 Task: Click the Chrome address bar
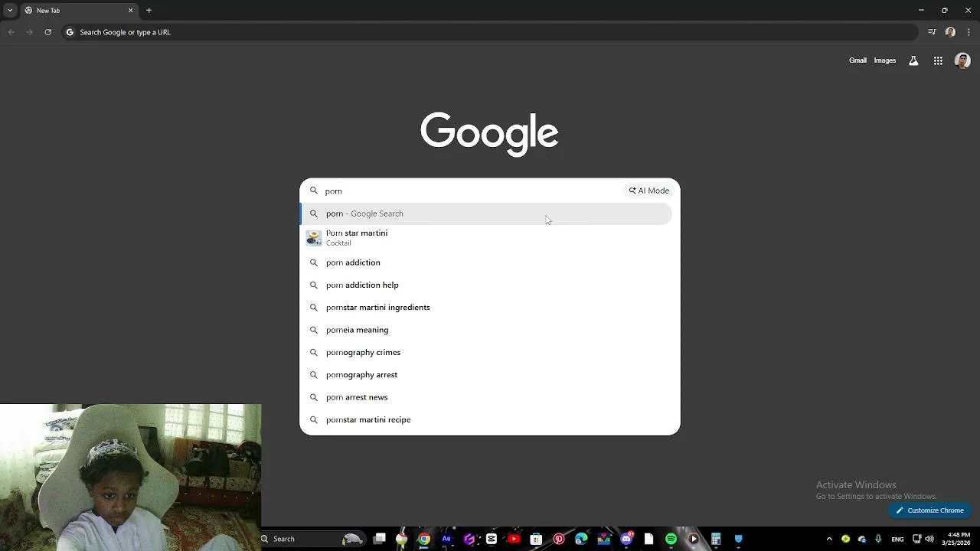point(490,32)
